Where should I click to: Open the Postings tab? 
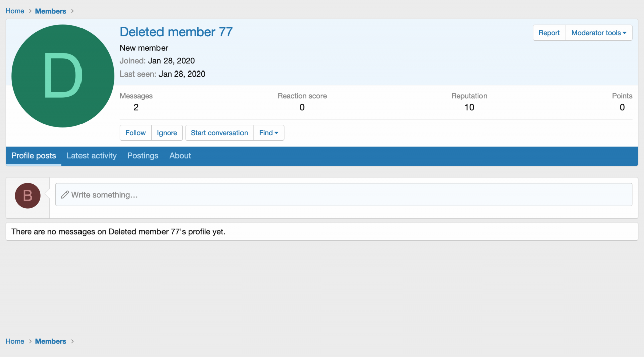pyautogui.click(x=143, y=156)
